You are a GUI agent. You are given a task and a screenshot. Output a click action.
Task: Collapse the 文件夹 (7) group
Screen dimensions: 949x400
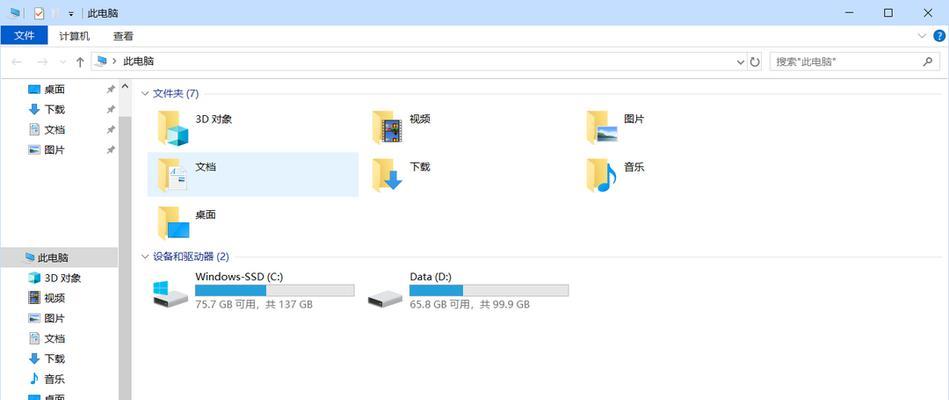[x=145, y=93]
